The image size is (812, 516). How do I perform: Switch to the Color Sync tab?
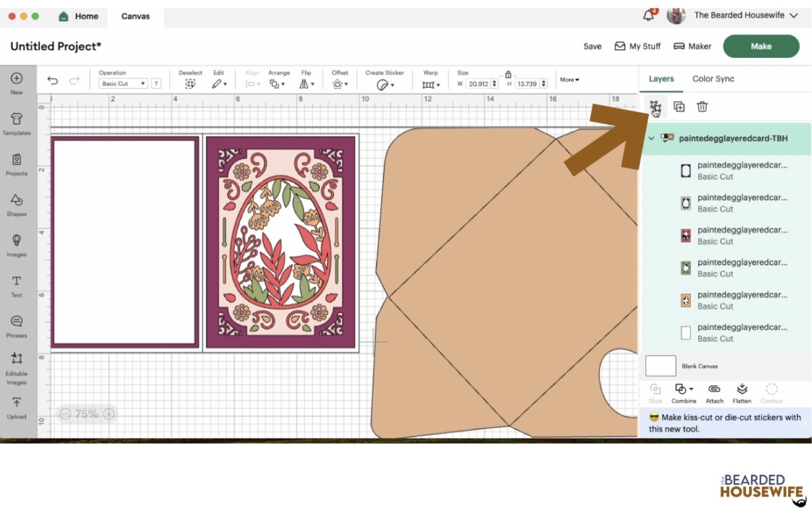(x=713, y=78)
